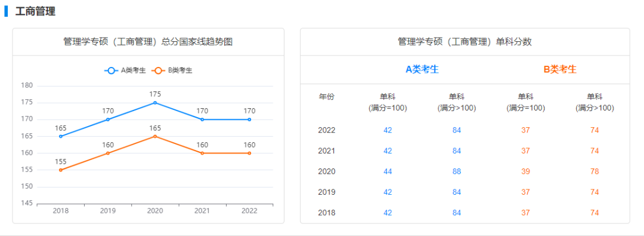Viewport: 644px width, 236px height.
Task: Click the 年份 column header
Action: click(327, 97)
